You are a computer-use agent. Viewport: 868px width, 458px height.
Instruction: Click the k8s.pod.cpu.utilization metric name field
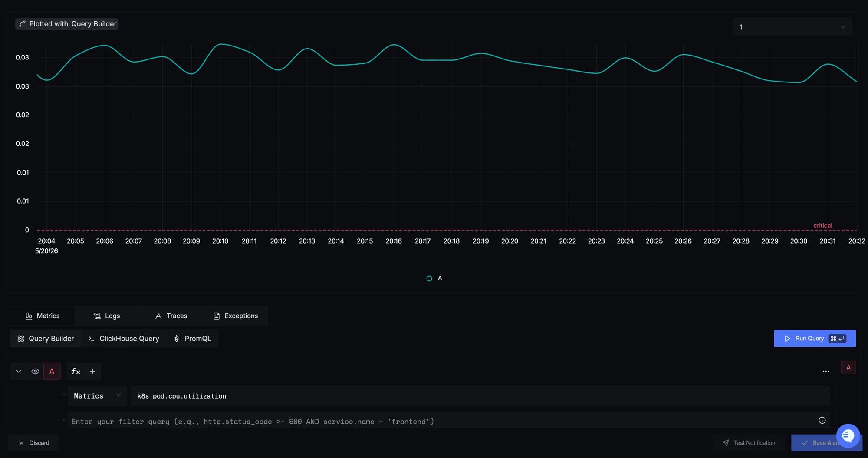pyautogui.click(x=480, y=396)
